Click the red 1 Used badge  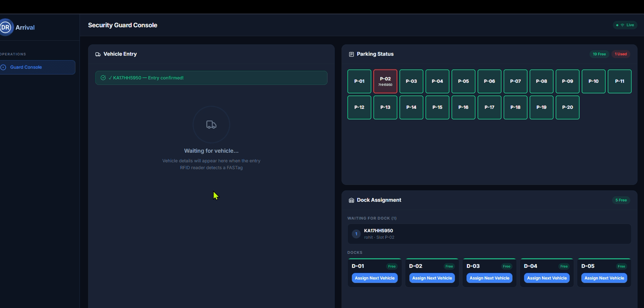coord(621,54)
